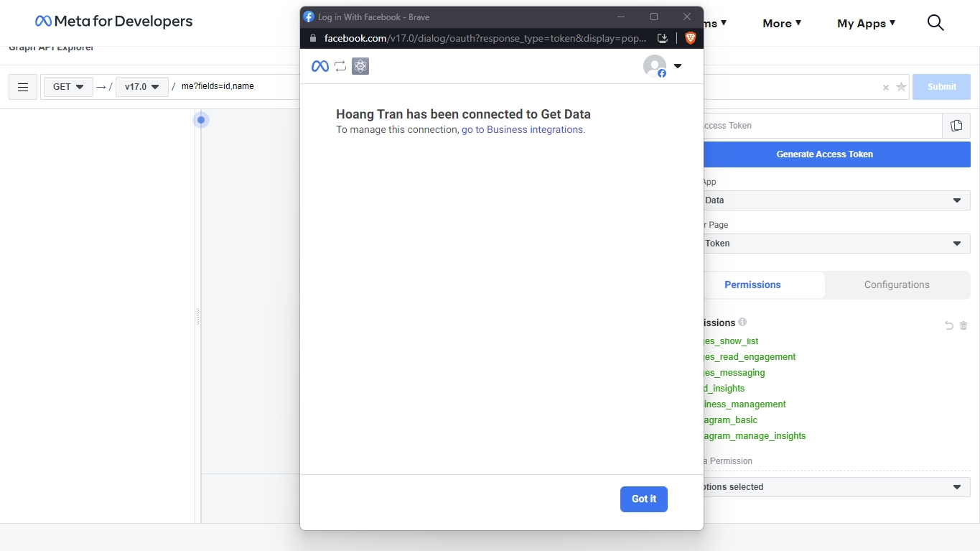
Task: Click the search magnifier icon
Action: click(935, 23)
